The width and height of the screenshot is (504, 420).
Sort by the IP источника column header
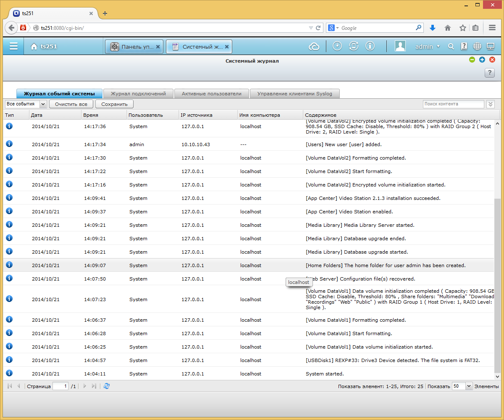click(208, 115)
